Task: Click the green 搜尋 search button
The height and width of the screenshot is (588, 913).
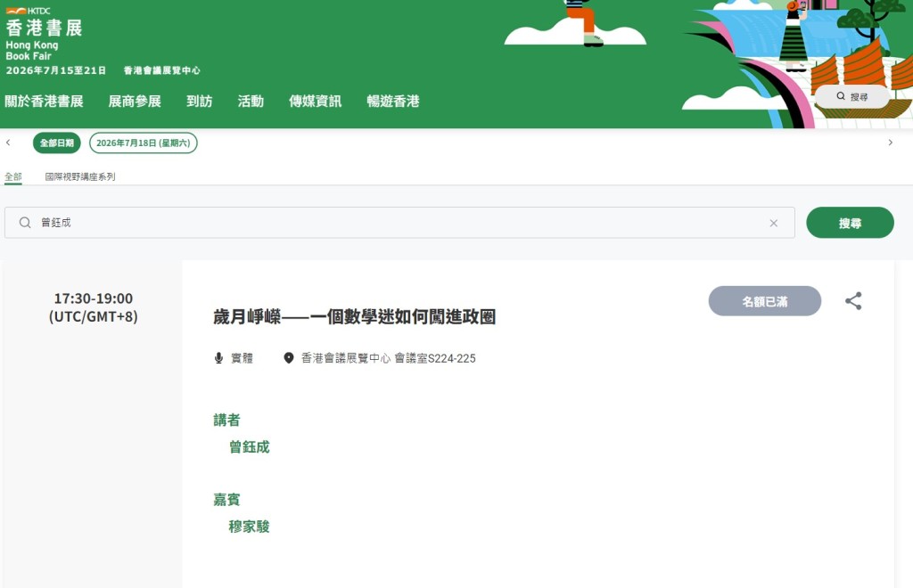Action: (850, 223)
